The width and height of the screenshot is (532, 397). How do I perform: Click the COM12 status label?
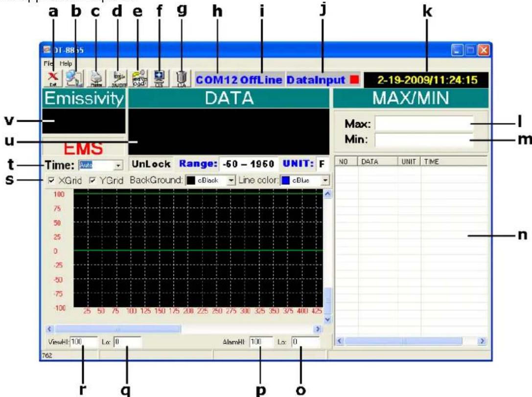pos(216,80)
